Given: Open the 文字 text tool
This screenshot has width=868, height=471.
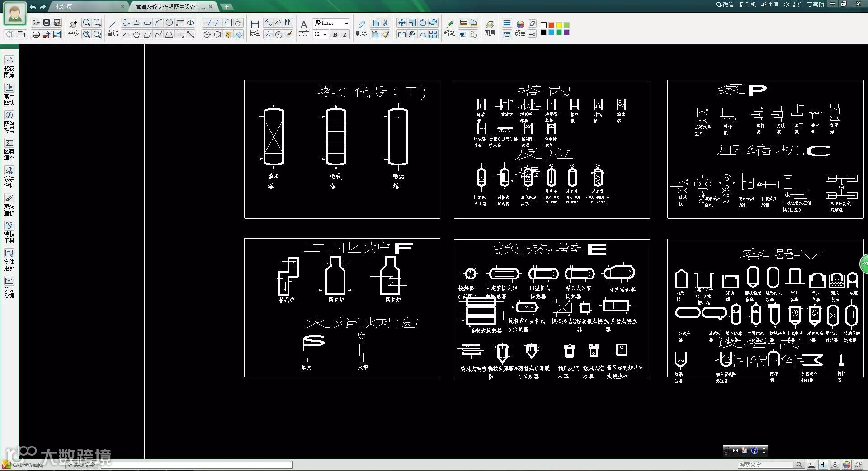Looking at the screenshot, I should coord(304,28).
